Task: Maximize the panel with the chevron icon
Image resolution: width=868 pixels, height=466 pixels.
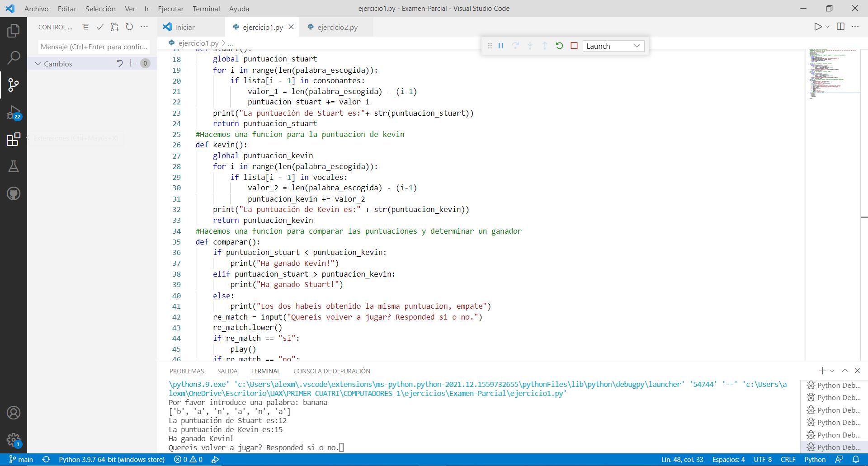Action: [x=844, y=371]
